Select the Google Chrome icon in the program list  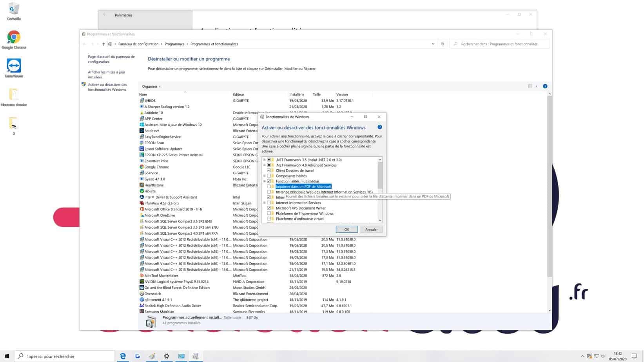(x=142, y=167)
